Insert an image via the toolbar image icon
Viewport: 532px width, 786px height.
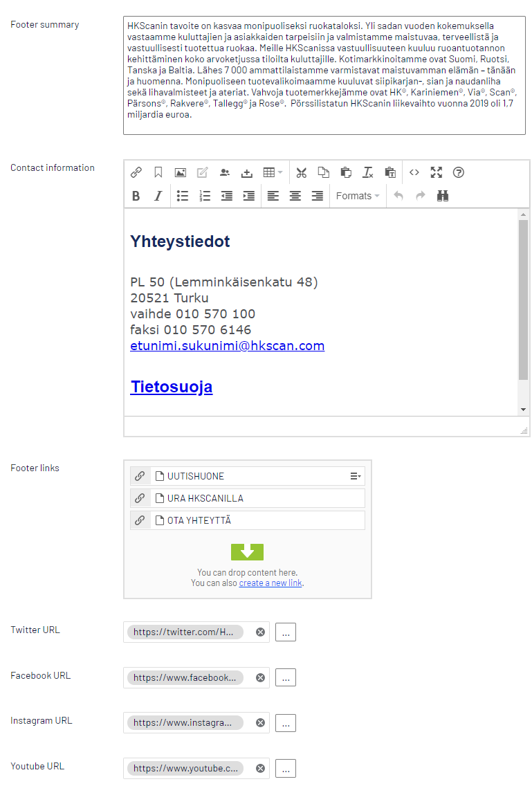180,172
